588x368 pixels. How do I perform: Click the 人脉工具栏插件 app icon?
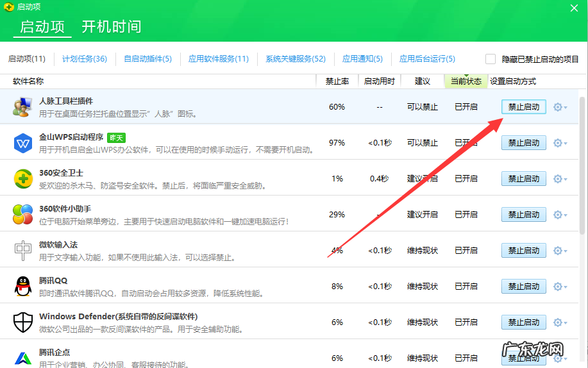click(22, 107)
